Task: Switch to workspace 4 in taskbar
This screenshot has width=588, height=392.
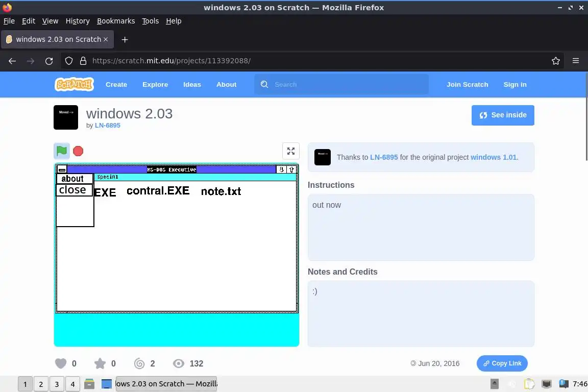Action: point(72,384)
